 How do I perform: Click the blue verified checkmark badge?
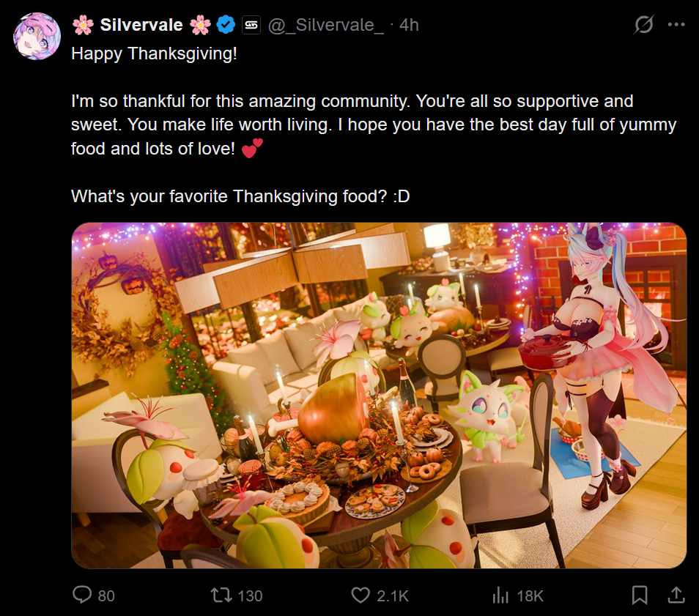tap(226, 25)
